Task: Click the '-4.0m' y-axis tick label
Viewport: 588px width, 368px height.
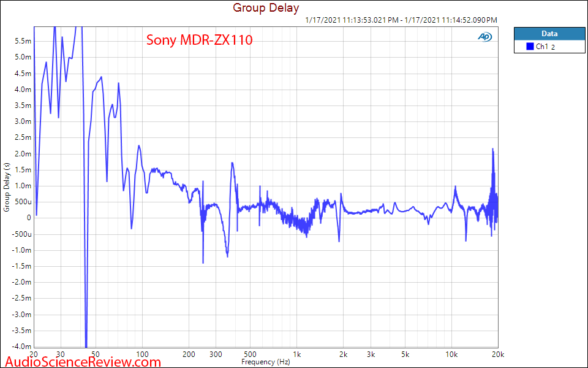Action: click(22, 347)
